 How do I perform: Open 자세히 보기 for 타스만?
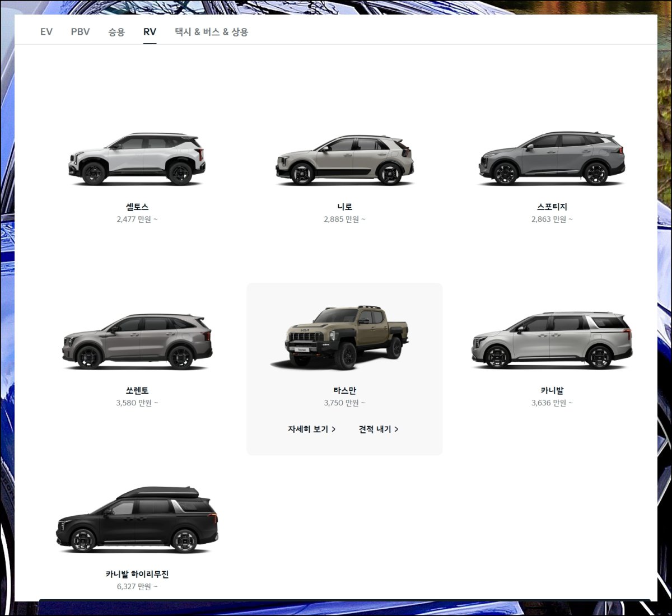coord(312,429)
